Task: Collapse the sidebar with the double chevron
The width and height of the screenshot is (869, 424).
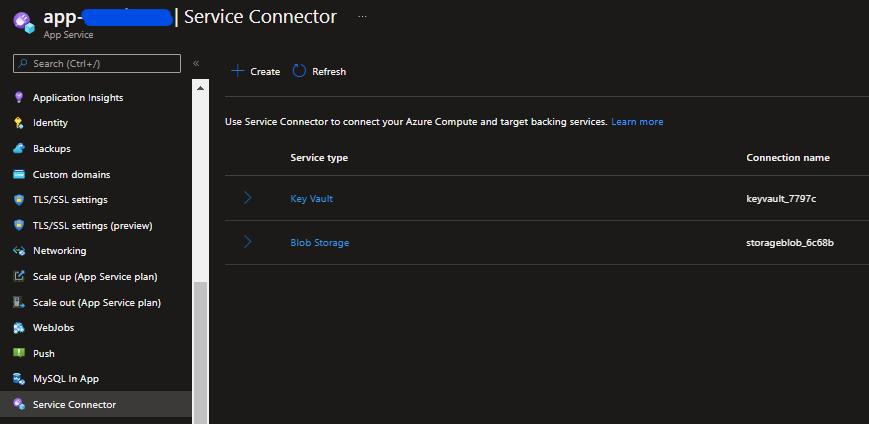Action: click(x=196, y=63)
